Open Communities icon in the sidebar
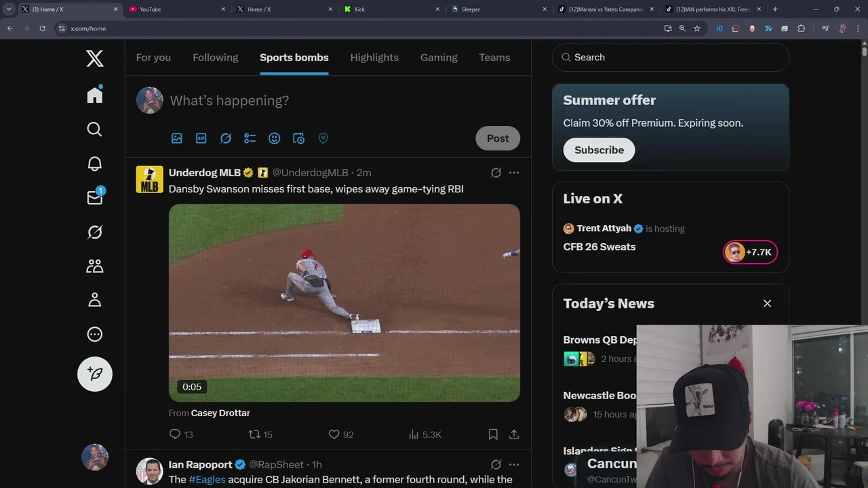868x488 pixels. (95, 266)
